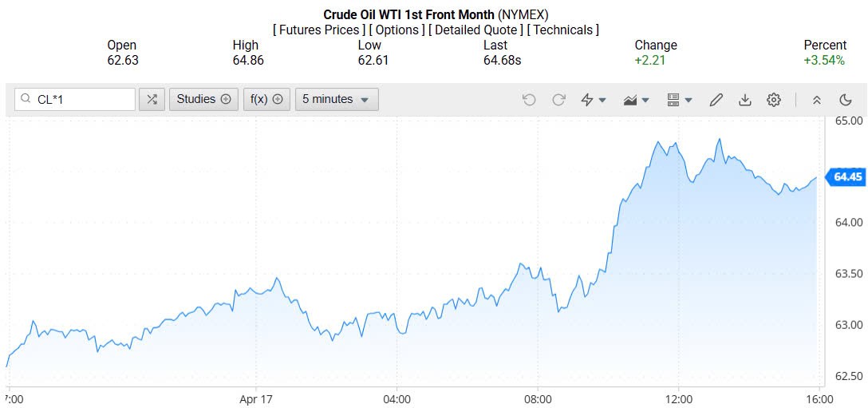The height and width of the screenshot is (408, 868).
Task: Toggle dark mode moon icon
Action: [846, 100]
